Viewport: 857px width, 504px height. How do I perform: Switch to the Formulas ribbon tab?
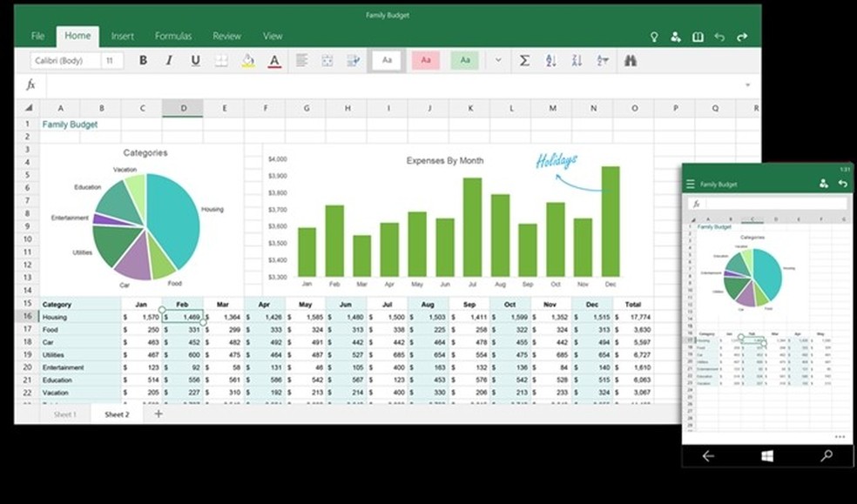point(173,36)
